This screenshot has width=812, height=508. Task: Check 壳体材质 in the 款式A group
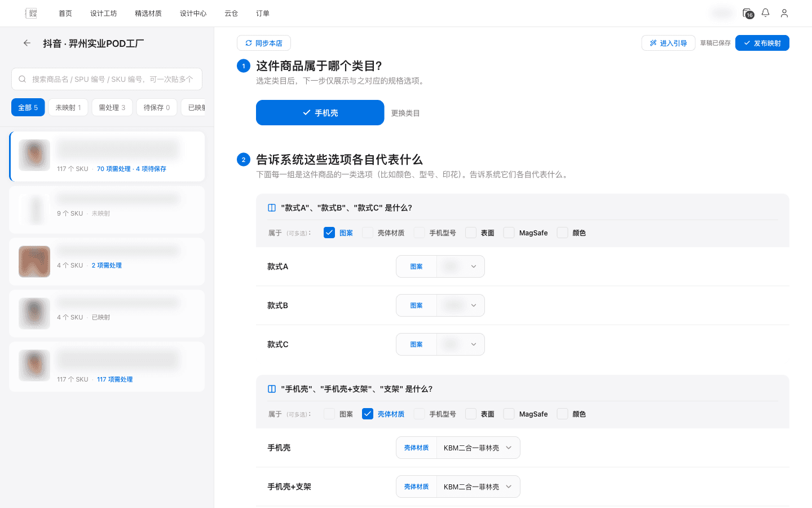click(368, 233)
